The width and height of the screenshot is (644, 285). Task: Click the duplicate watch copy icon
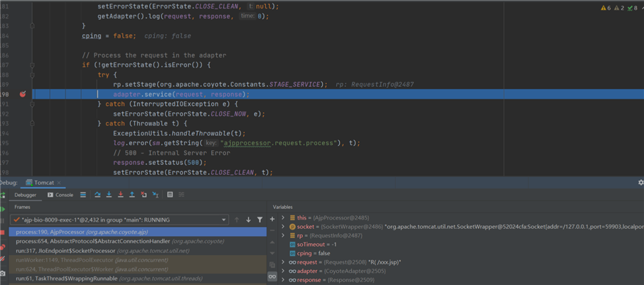(x=272, y=265)
